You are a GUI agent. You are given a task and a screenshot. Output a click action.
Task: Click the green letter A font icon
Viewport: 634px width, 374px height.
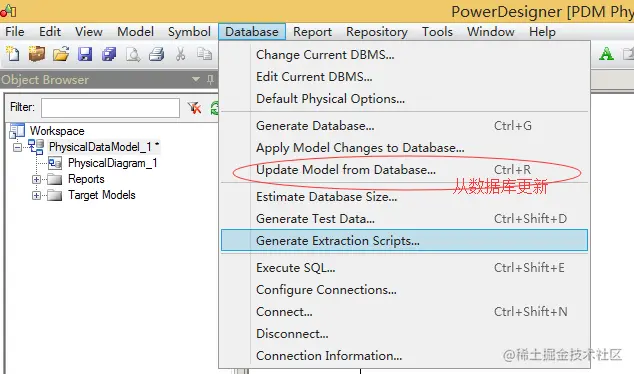point(606,54)
